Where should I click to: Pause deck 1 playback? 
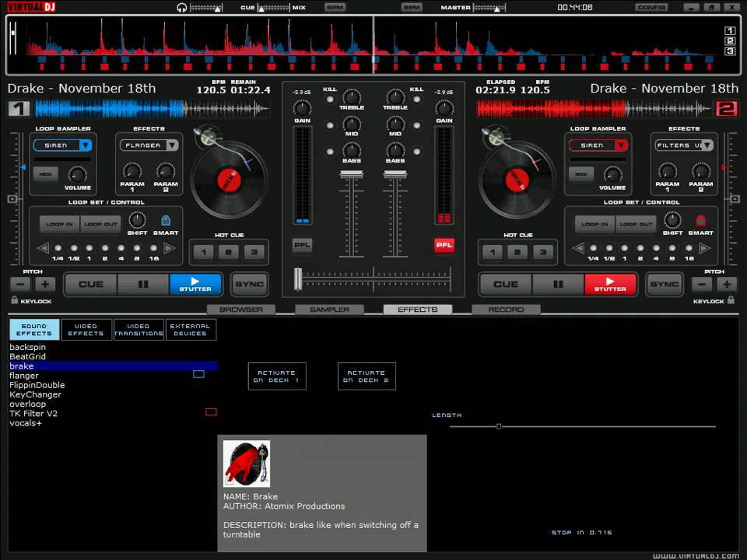[x=143, y=285]
